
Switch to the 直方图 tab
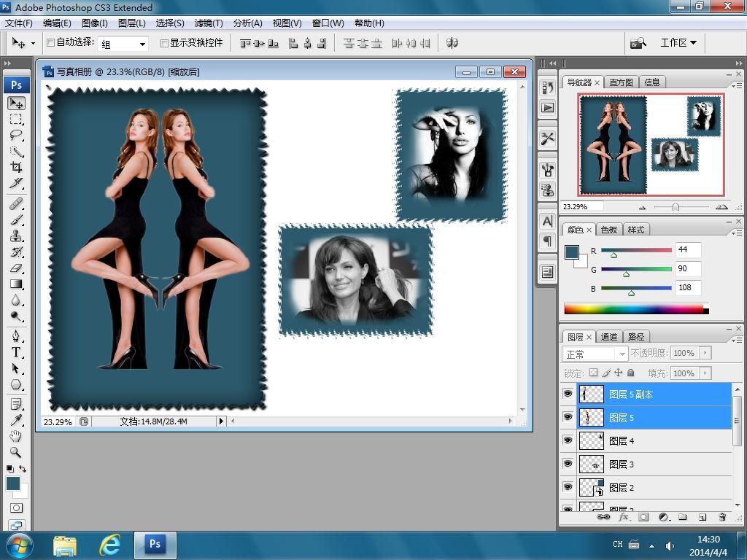click(622, 82)
